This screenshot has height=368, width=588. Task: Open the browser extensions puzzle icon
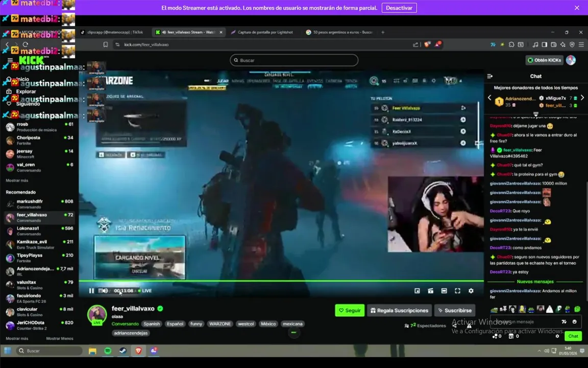pyautogui.click(x=511, y=44)
